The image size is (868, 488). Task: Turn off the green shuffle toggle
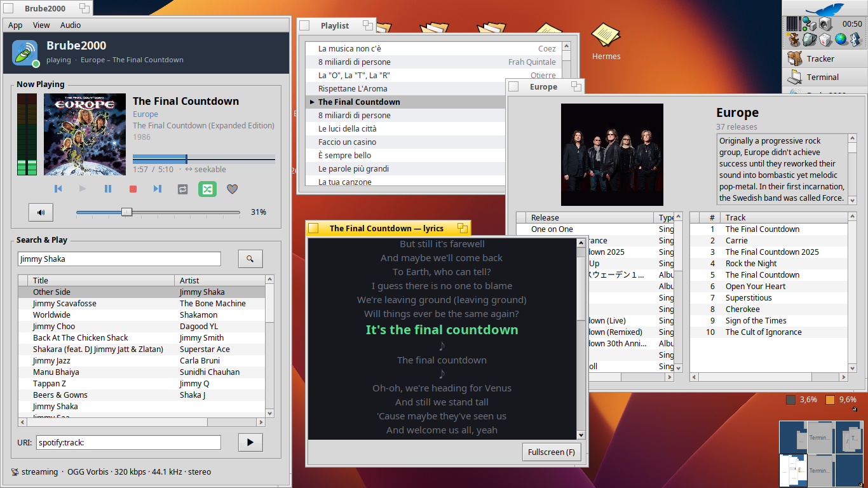point(207,189)
